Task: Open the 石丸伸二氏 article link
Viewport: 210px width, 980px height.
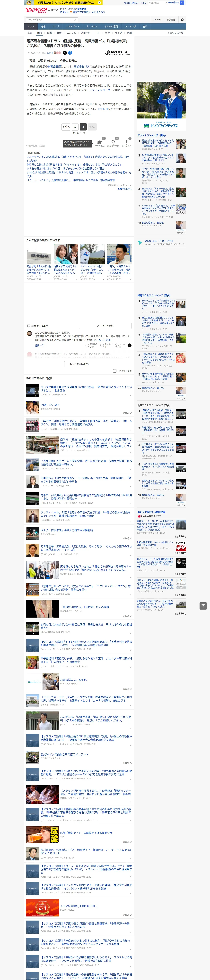Action: (x=95, y=719)
